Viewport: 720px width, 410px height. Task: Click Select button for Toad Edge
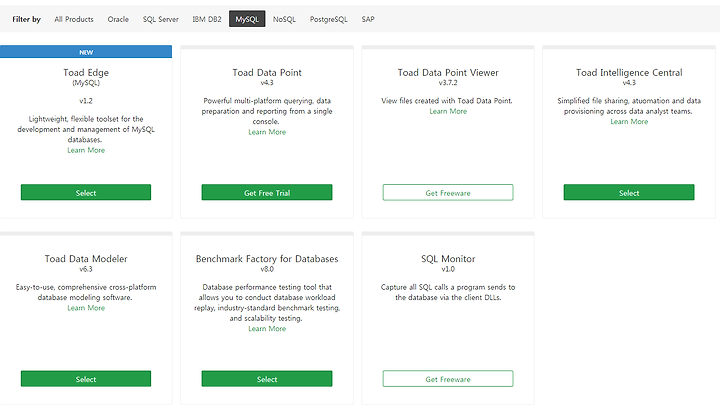point(86,192)
